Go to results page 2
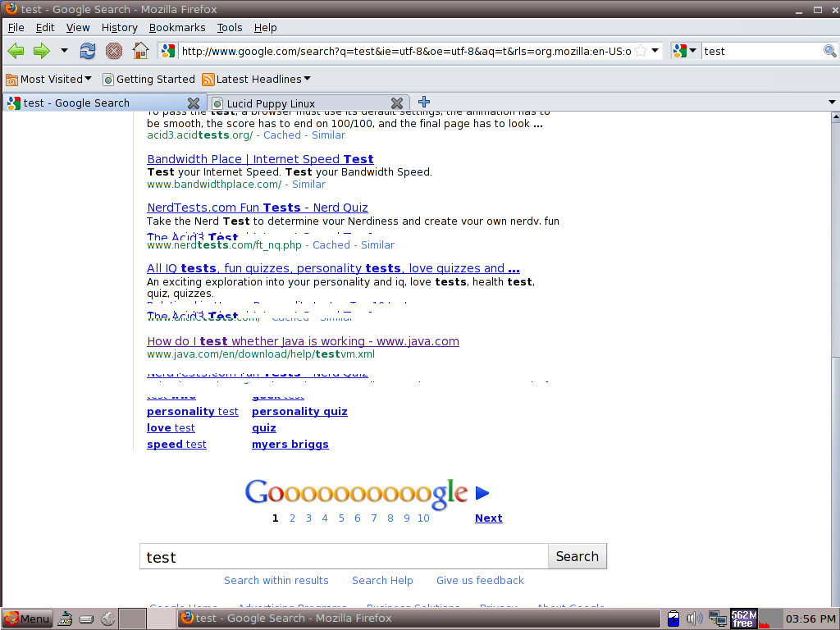Viewport: 840px width, 630px height. 293,518
